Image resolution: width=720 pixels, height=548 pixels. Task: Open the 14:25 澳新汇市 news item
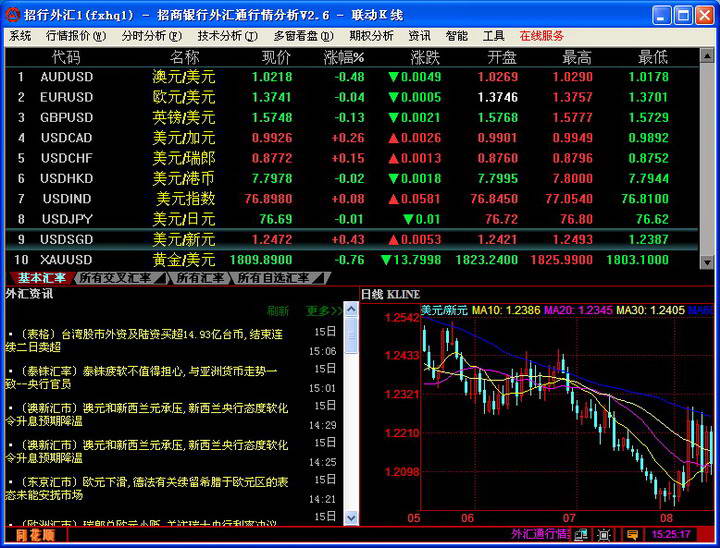(146, 451)
